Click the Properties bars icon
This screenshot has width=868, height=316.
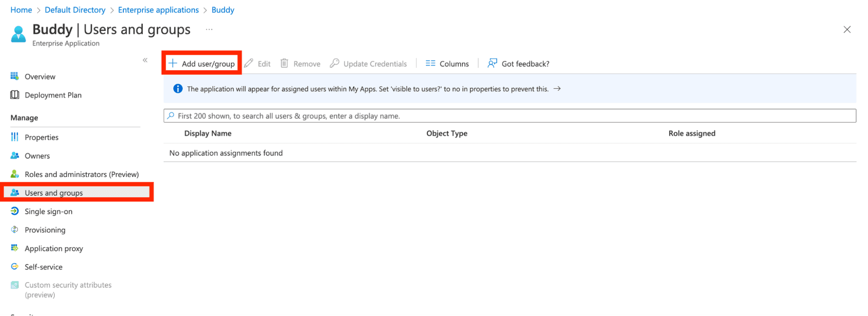point(14,137)
